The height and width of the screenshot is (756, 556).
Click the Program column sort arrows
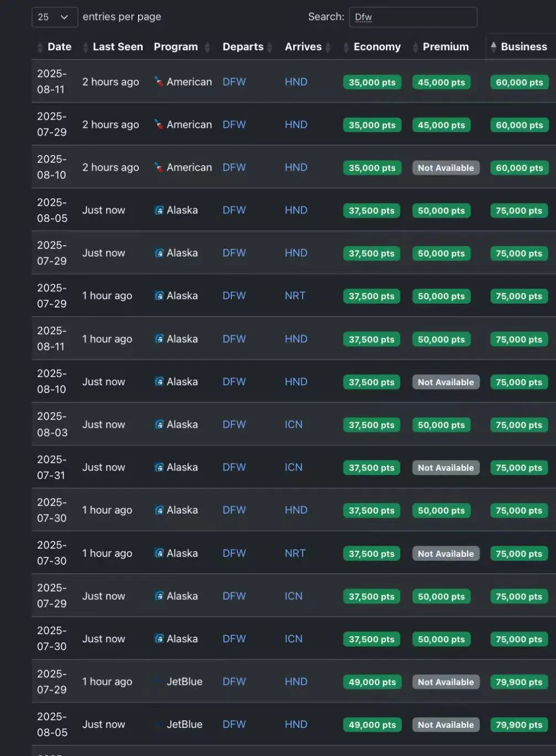pos(208,47)
